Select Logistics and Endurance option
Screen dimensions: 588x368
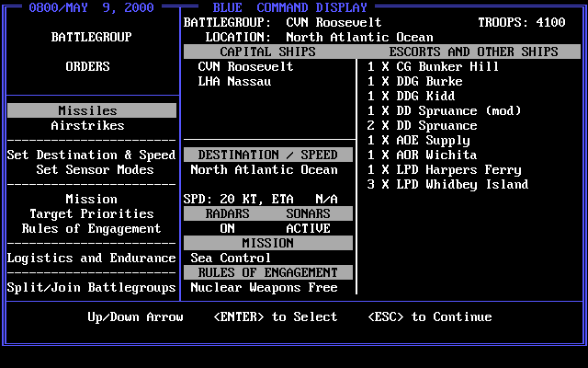pos(91,258)
